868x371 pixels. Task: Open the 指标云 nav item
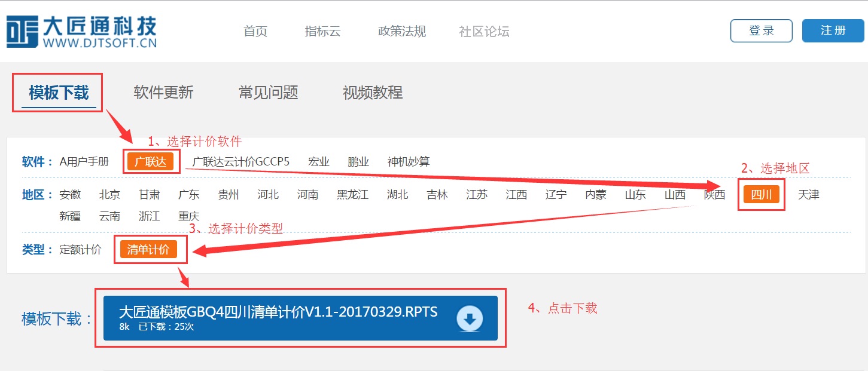point(322,32)
